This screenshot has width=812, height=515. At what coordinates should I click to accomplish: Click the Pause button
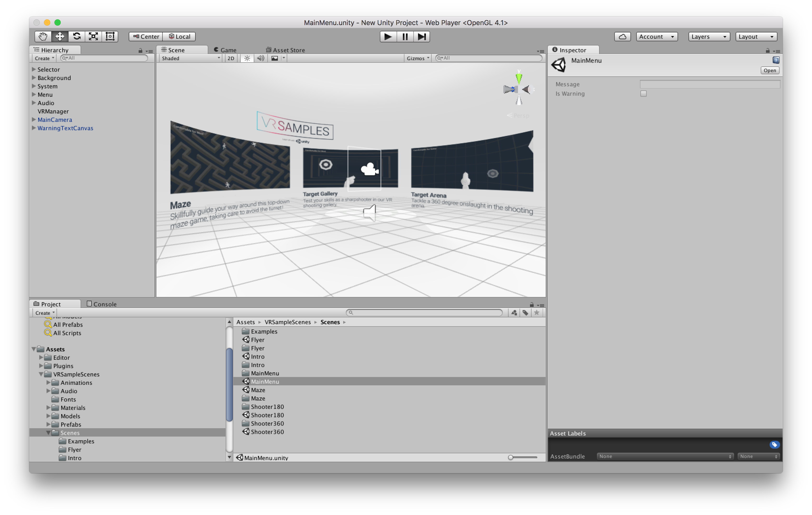(x=405, y=36)
